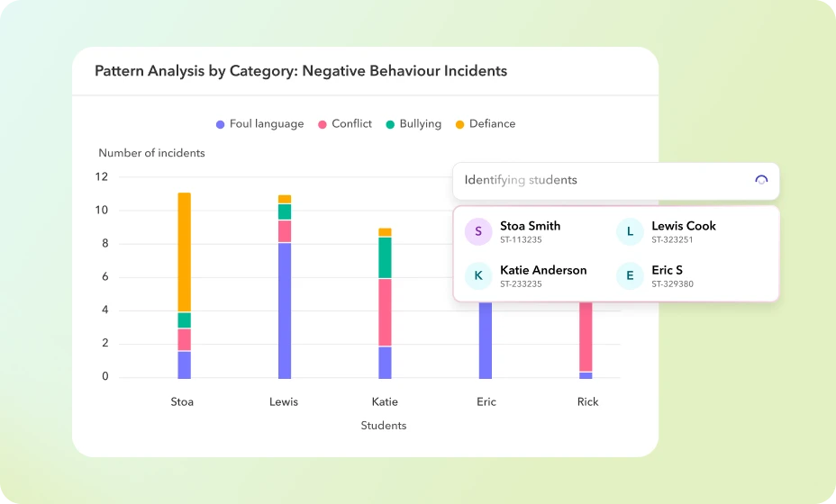The height and width of the screenshot is (504, 836).
Task: Click Stoa's green Bullying bar segment
Action: (x=185, y=320)
